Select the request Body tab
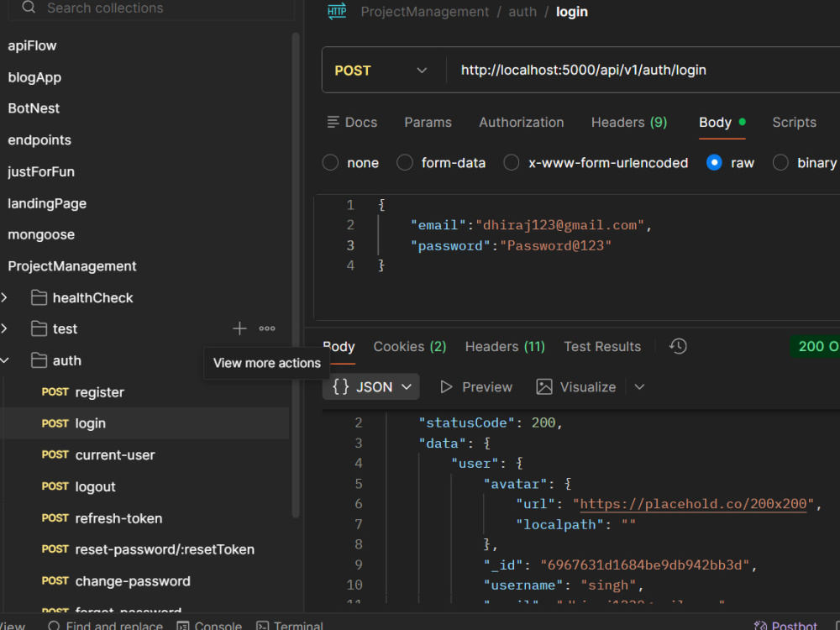Viewport: 840px width, 630px height. (x=722, y=122)
